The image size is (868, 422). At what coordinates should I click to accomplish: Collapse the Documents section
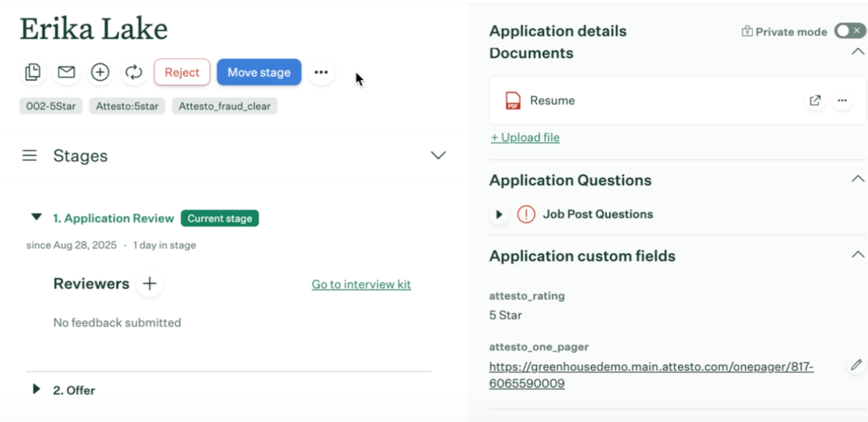pos(858,52)
